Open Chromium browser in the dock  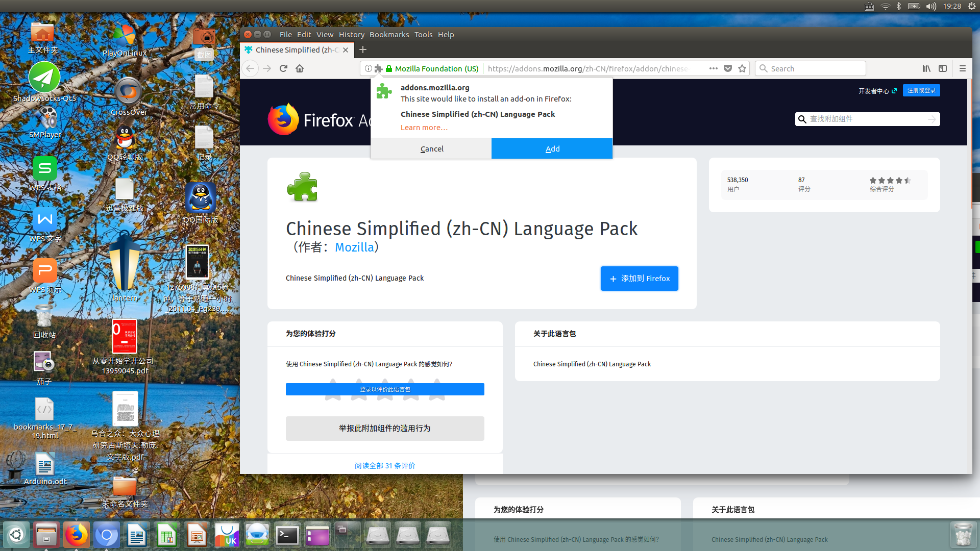click(x=107, y=535)
